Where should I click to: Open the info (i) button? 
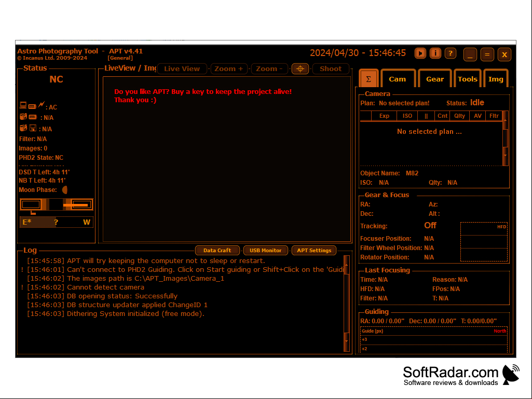(435, 53)
